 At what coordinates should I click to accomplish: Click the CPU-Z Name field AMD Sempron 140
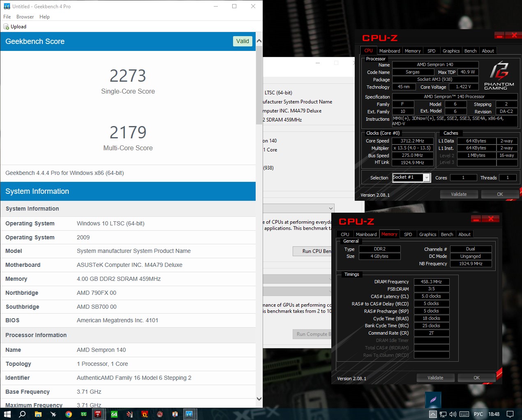[x=435, y=64]
